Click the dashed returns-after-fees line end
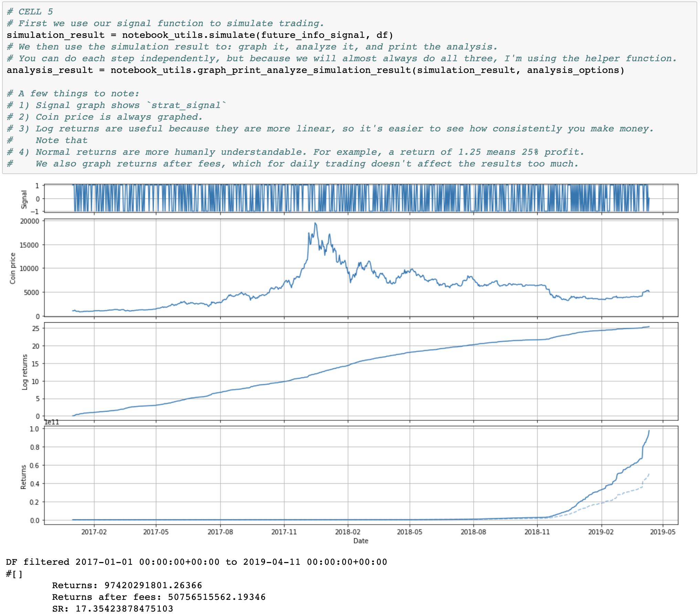This screenshot has height=615, width=700. [649, 475]
